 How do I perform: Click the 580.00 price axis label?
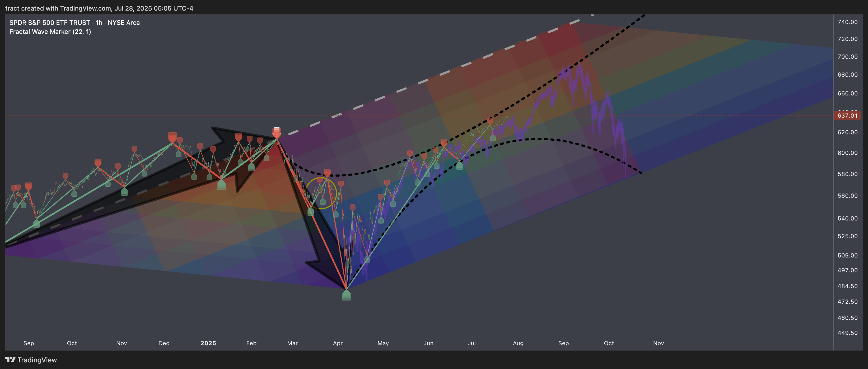tap(847, 174)
